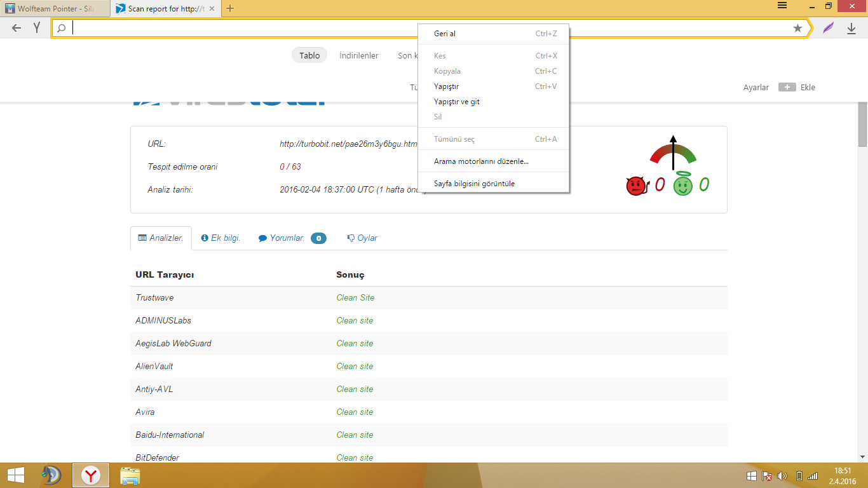Click the Sonuç column header
This screenshot has width=868, height=488.
[350, 274]
